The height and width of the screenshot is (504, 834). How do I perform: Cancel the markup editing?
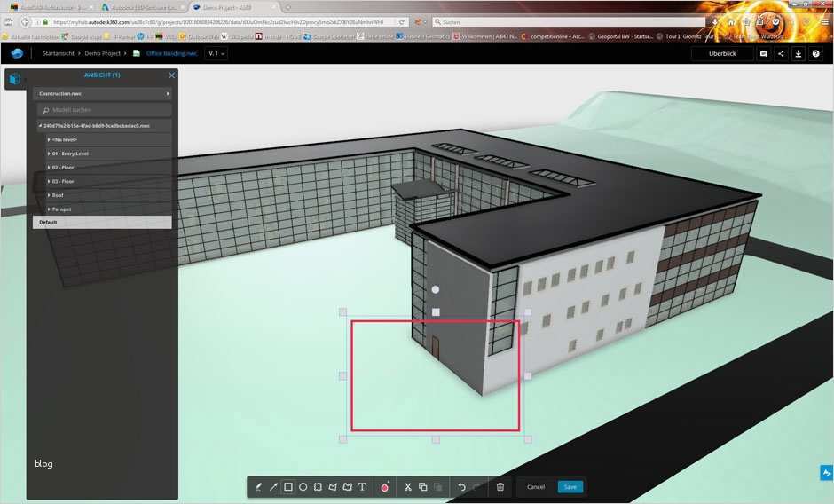[536, 487]
